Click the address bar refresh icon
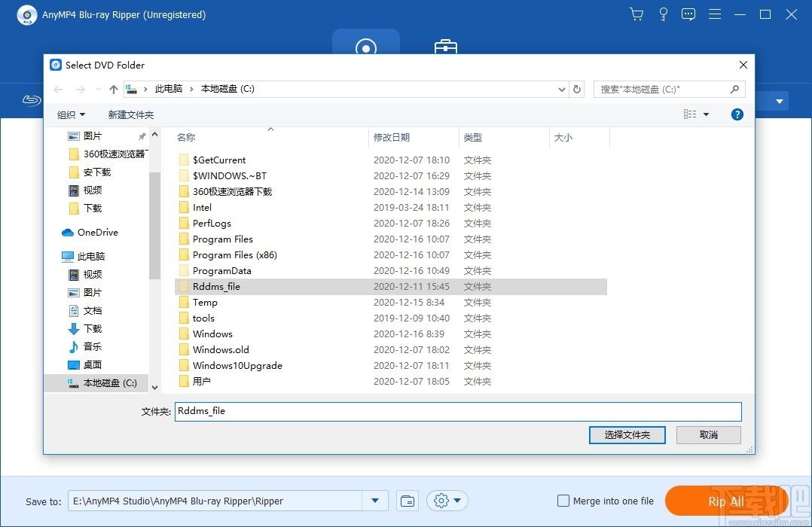 pyautogui.click(x=577, y=89)
